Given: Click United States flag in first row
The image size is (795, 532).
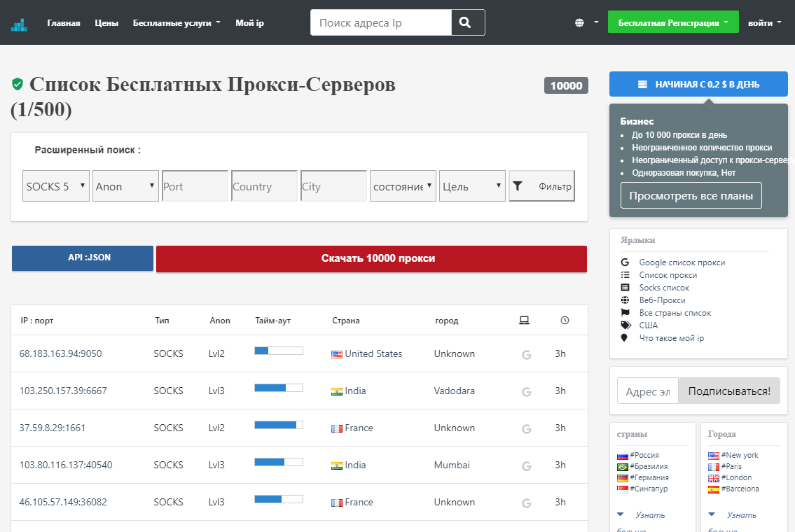Looking at the screenshot, I should [x=337, y=354].
